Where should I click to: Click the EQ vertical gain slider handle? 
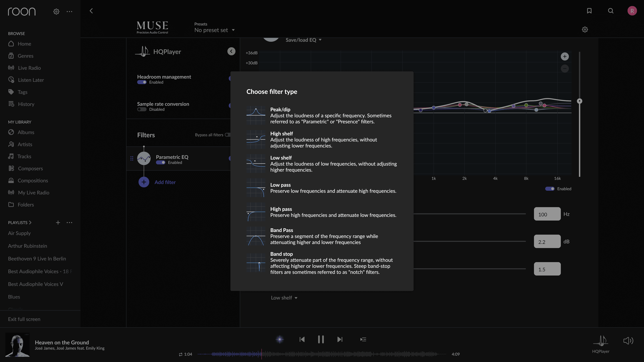[x=579, y=101]
